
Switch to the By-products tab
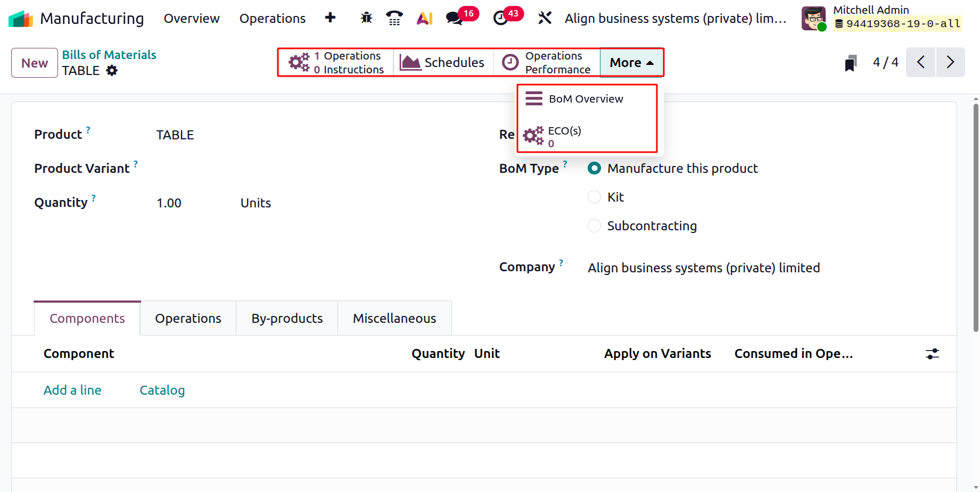pyautogui.click(x=287, y=319)
